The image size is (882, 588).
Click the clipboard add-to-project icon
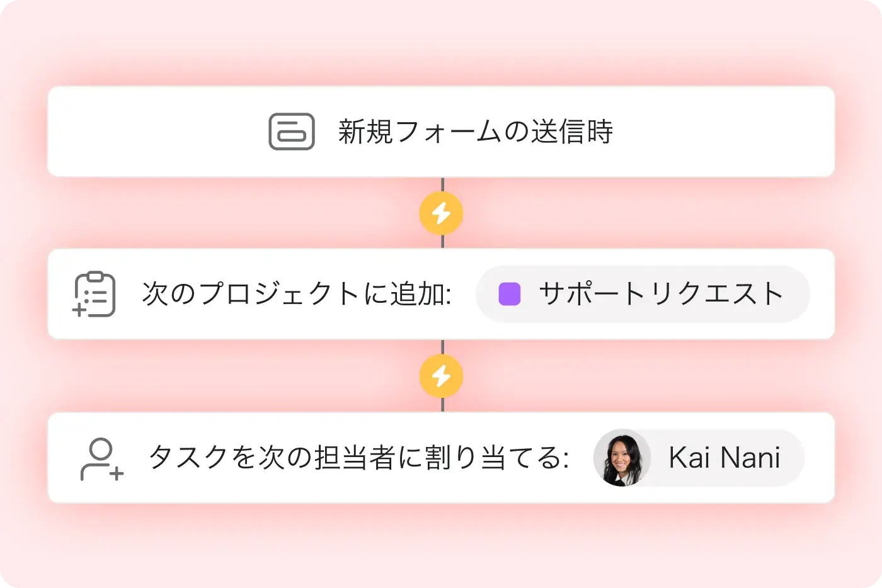pos(94,294)
